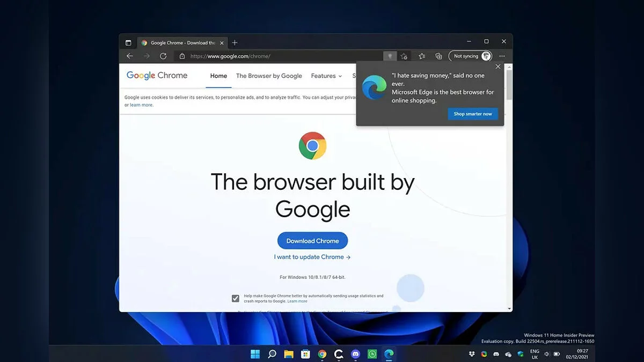View site information padlock icon
The image size is (644, 362).
click(x=182, y=56)
